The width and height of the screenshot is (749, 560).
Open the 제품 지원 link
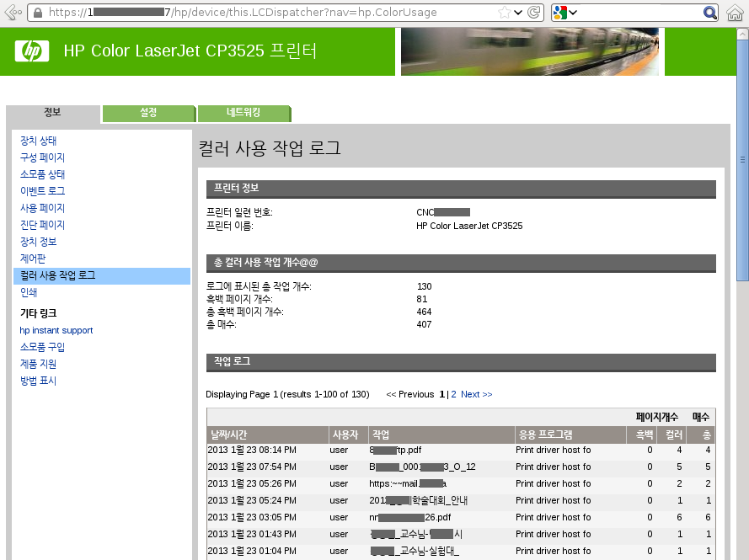click(38, 364)
